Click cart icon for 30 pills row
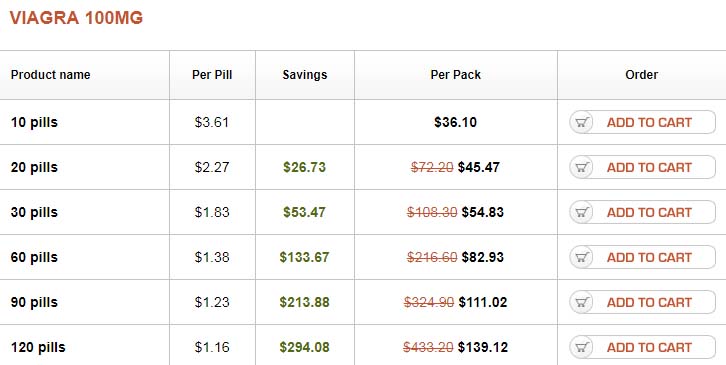 (x=582, y=213)
